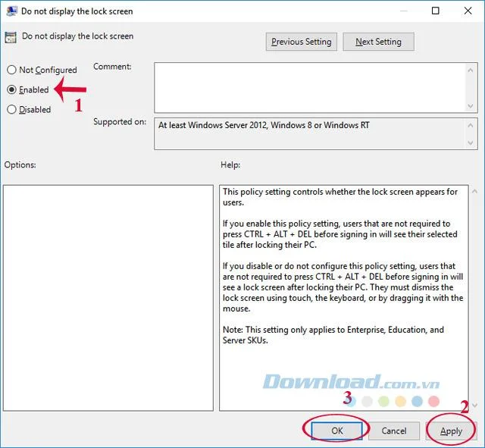This screenshot has width=485, height=448.
Task: Apply the policy changes
Action: tap(451, 431)
